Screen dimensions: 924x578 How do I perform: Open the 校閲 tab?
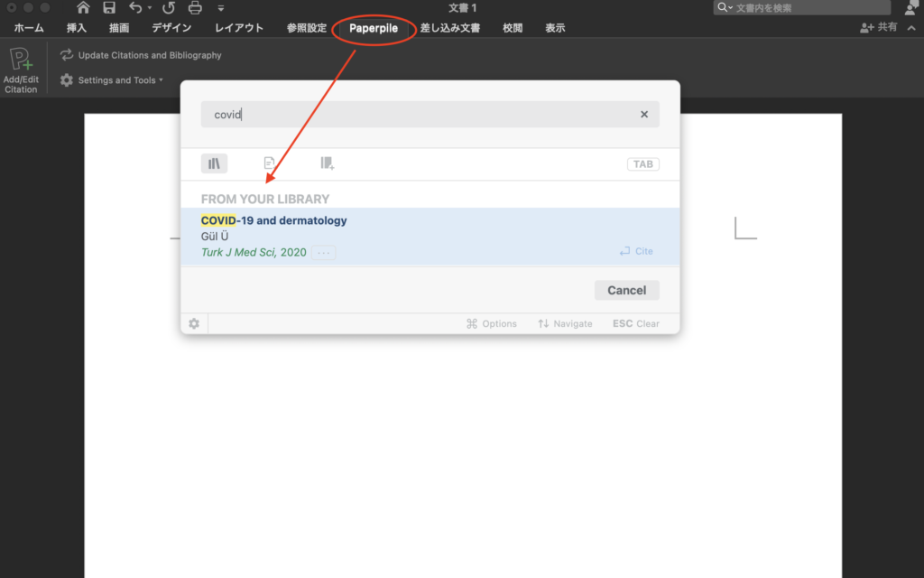click(x=513, y=28)
